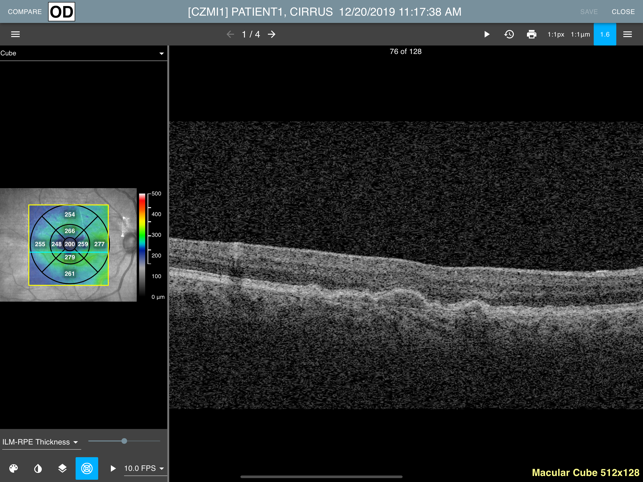The width and height of the screenshot is (643, 482).
Task: Select the central 200 thickness value
Action: coord(70,244)
